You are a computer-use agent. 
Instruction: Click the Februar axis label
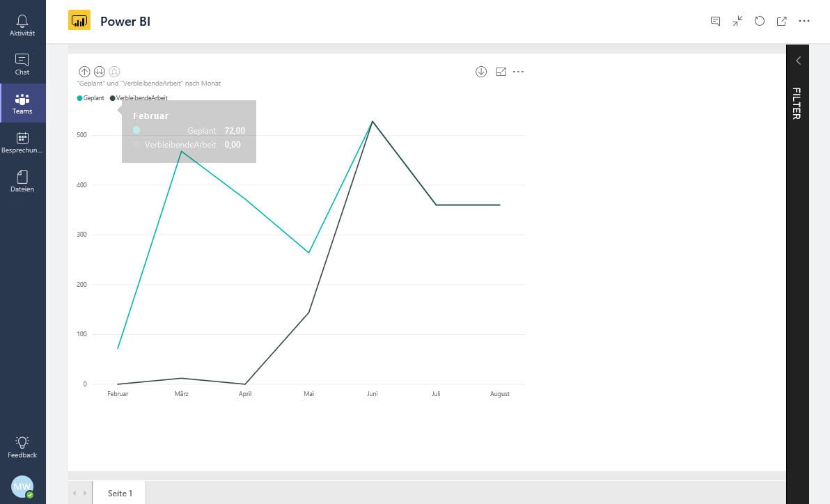(x=118, y=393)
